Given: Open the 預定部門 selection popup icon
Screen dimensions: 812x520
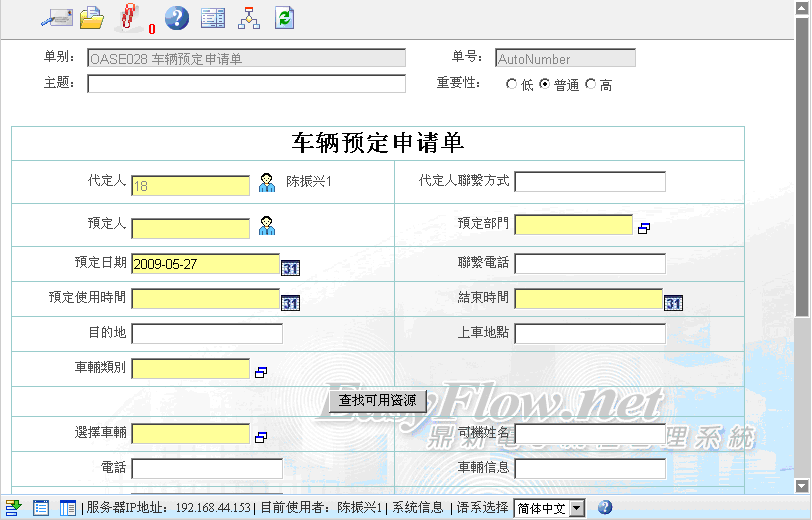Looking at the screenshot, I should (x=644, y=229).
